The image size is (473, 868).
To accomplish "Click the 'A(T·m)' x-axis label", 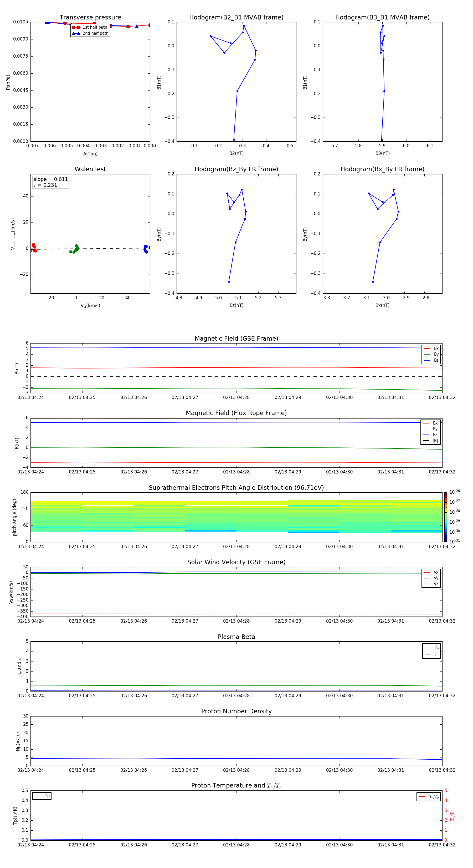I will tap(90, 154).
